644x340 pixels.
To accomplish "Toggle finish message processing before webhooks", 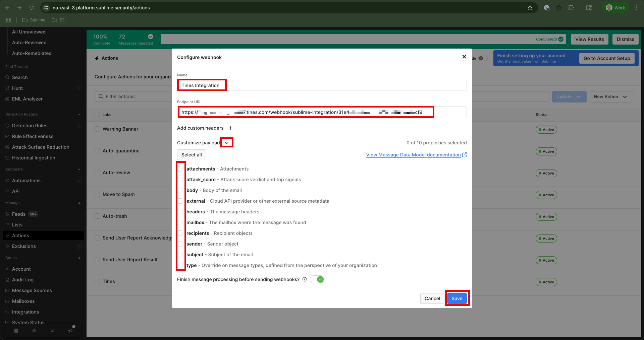I will coord(317,279).
